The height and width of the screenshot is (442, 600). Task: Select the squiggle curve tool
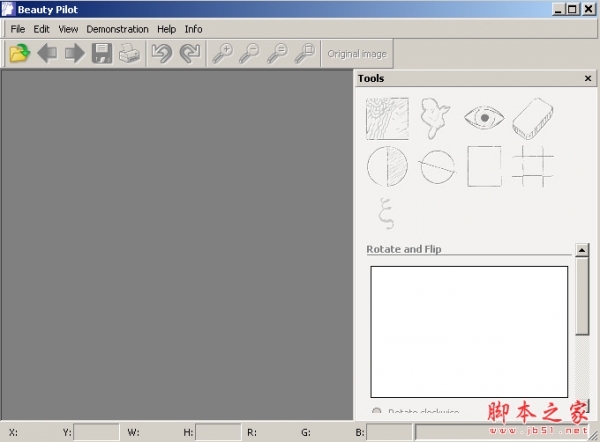(386, 214)
